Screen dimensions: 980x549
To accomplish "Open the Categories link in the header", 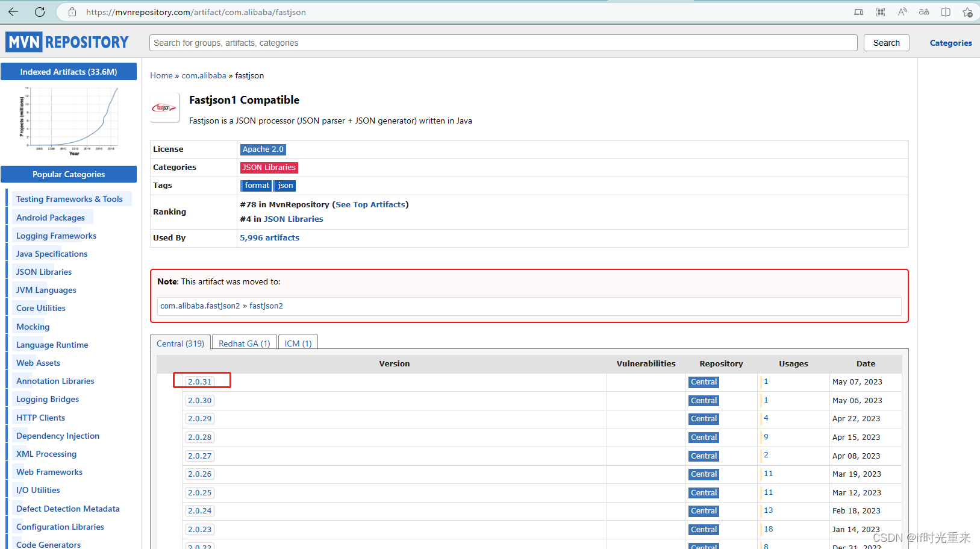I will pyautogui.click(x=950, y=43).
